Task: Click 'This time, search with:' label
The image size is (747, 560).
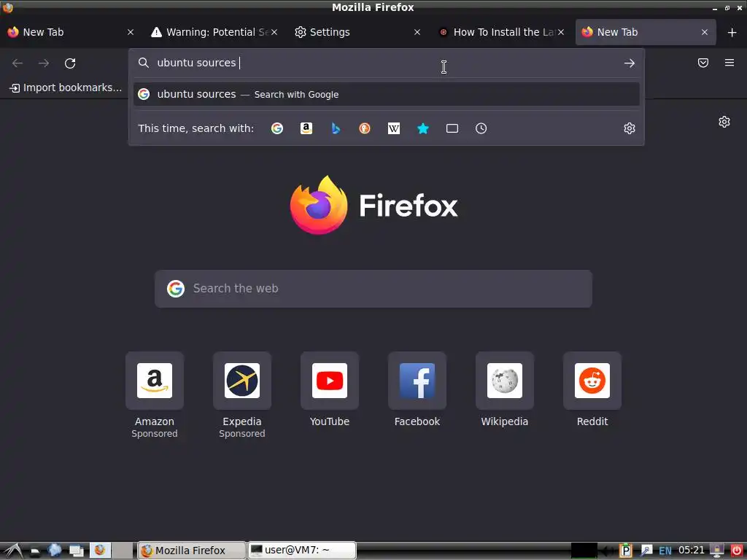Action: 196,128
